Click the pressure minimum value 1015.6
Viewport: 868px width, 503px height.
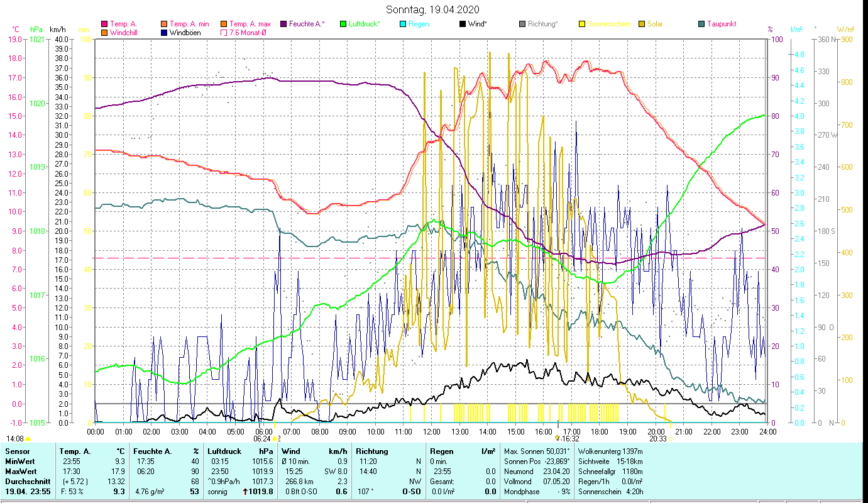(261, 462)
